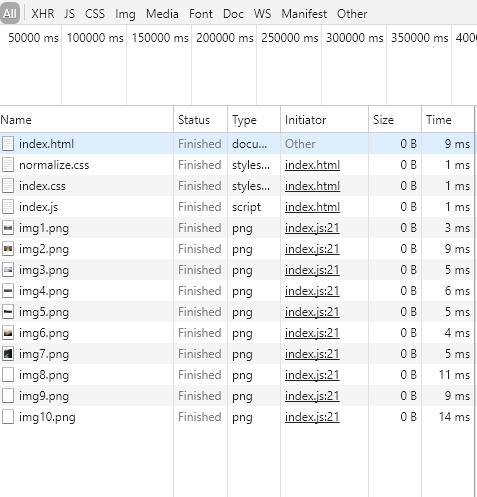The width and height of the screenshot is (477, 497).
Task: Click the normalize.css file icon
Action: (8, 165)
